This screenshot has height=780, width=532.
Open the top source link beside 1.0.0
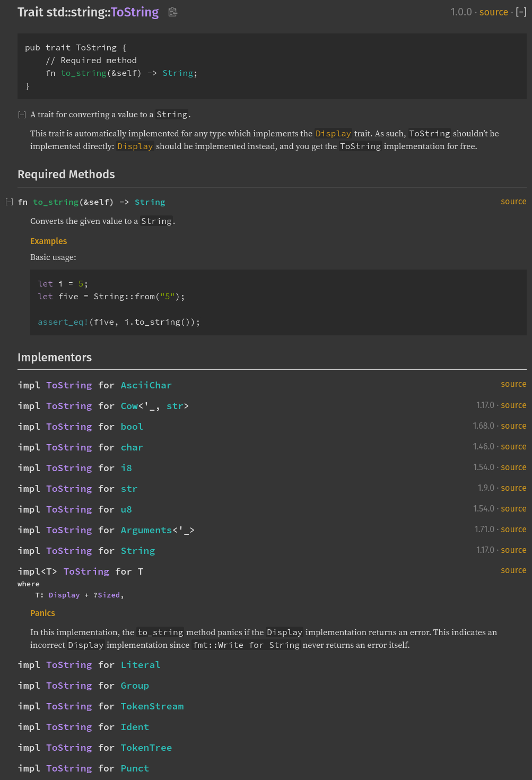[x=493, y=12]
